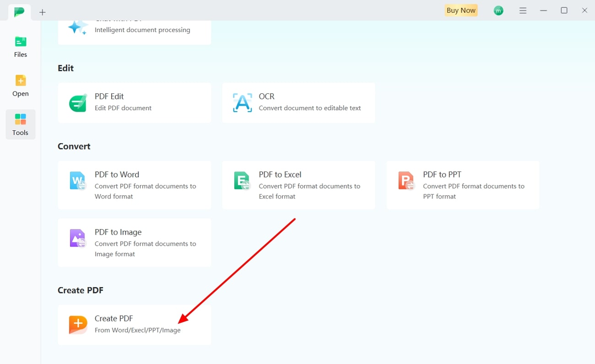
Task: Click the sparkle AI chat icon
Action: pyautogui.click(x=77, y=27)
